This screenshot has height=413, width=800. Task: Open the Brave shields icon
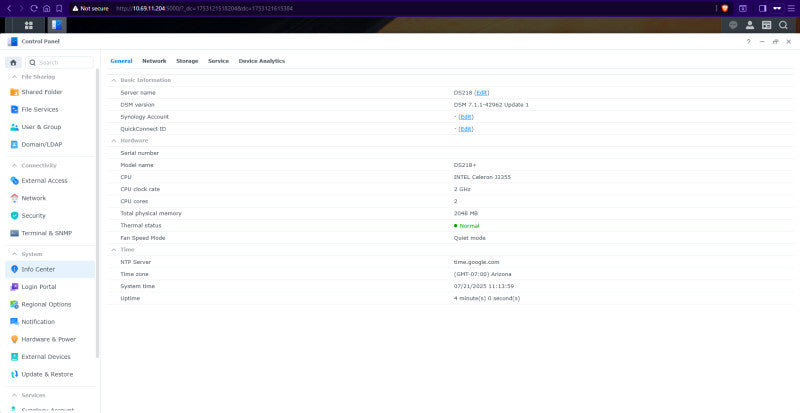coord(724,8)
